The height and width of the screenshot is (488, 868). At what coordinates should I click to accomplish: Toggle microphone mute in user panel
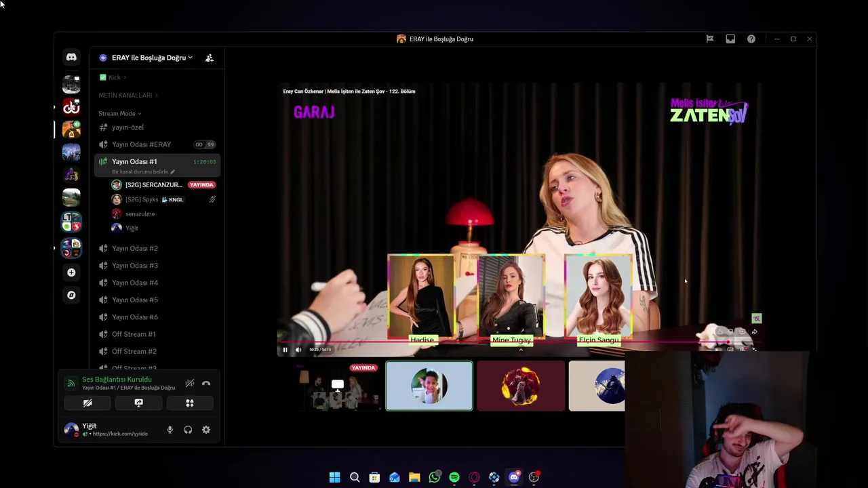pyautogui.click(x=170, y=430)
